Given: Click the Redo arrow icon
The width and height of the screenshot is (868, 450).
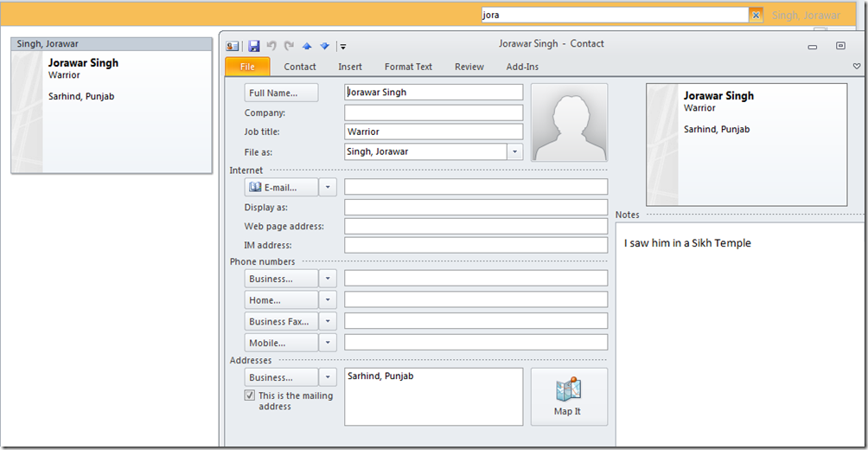Looking at the screenshot, I should click(x=289, y=46).
